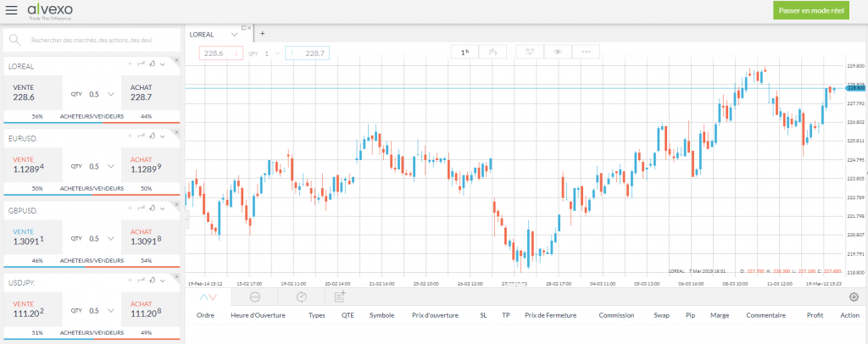
Task: Focus the market search input field
Action: 92,40
